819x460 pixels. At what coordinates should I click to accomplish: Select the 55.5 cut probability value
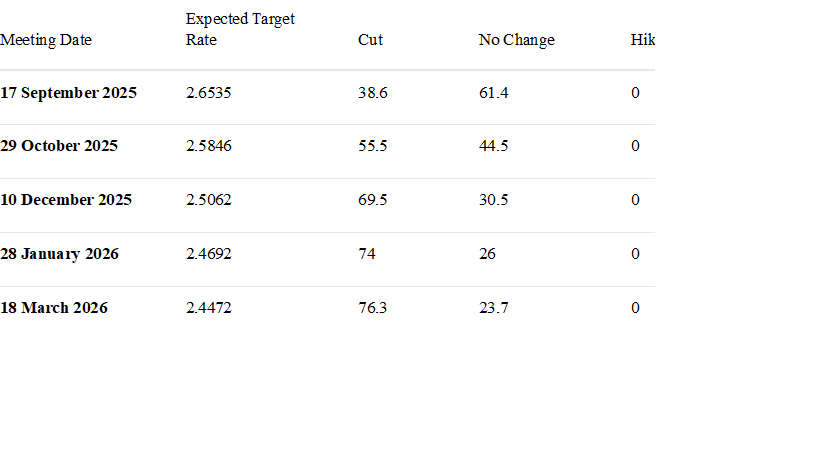click(372, 146)
